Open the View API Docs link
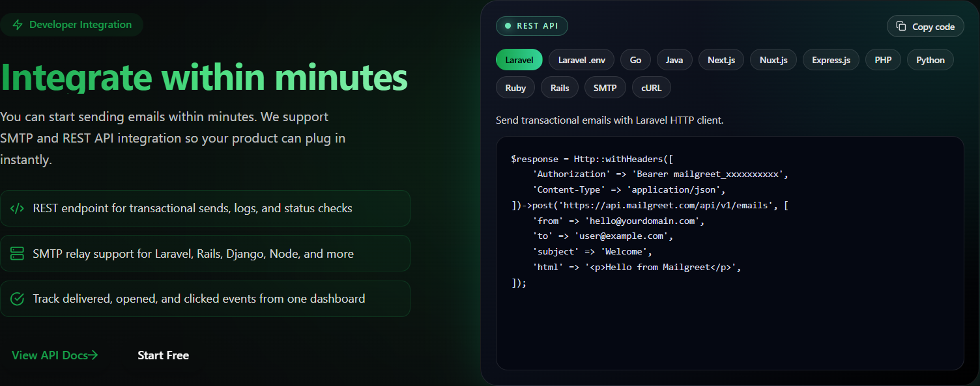The height and width of the screenshot is (386, 980). (x=55, y=355)
